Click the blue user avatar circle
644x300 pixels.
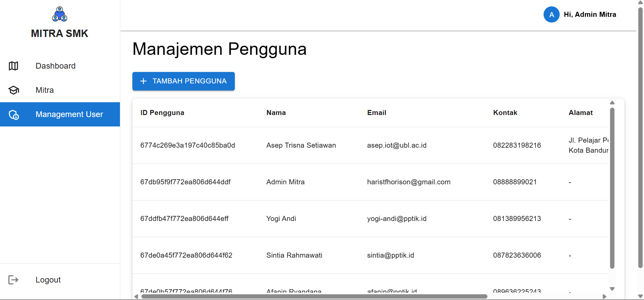[x=551, y=14]
